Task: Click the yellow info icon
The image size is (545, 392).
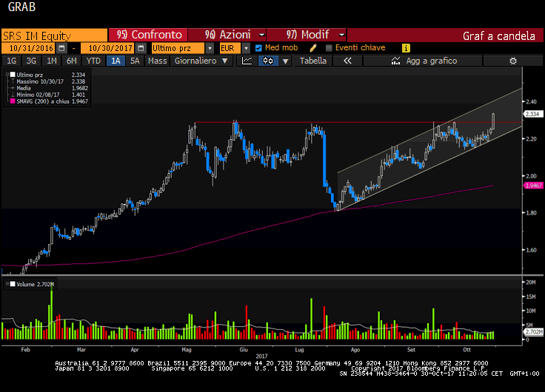Action: (x=406, y=48)
